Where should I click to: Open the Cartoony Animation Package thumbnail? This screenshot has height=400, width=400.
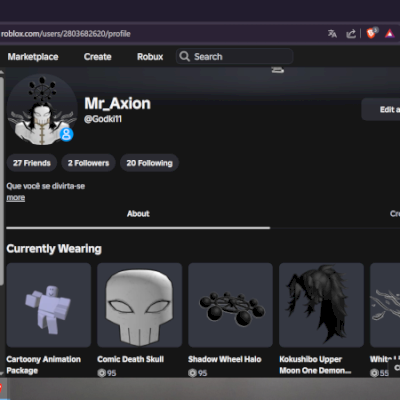click(49, 305)
